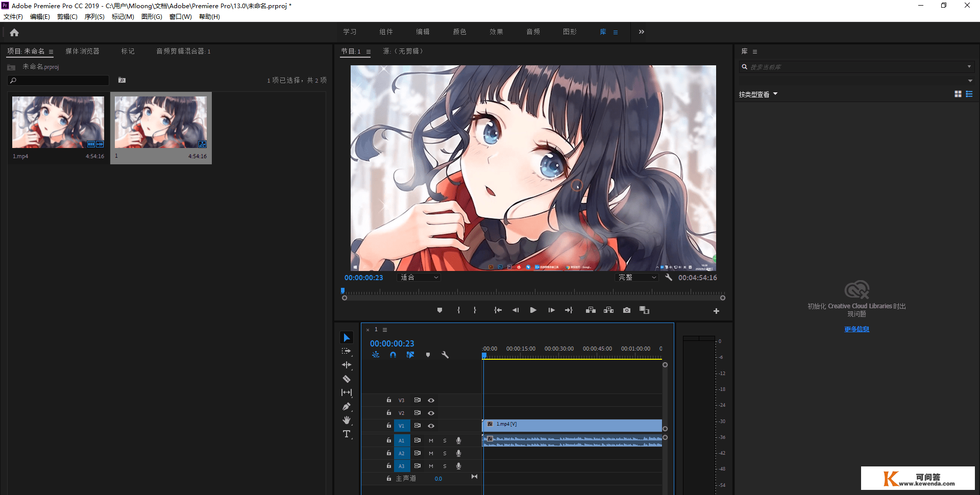The image size is (980, 495).
Task: Open comparison view button
Action: point(644,310)
